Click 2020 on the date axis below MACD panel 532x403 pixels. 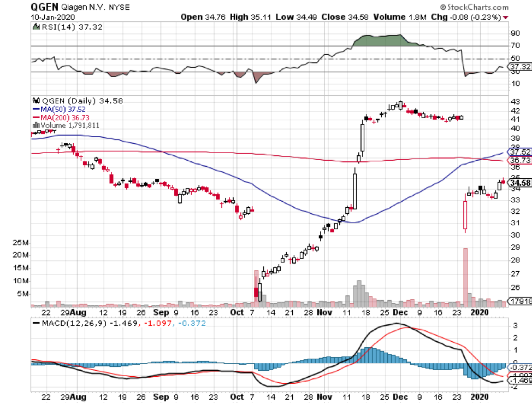480,396
